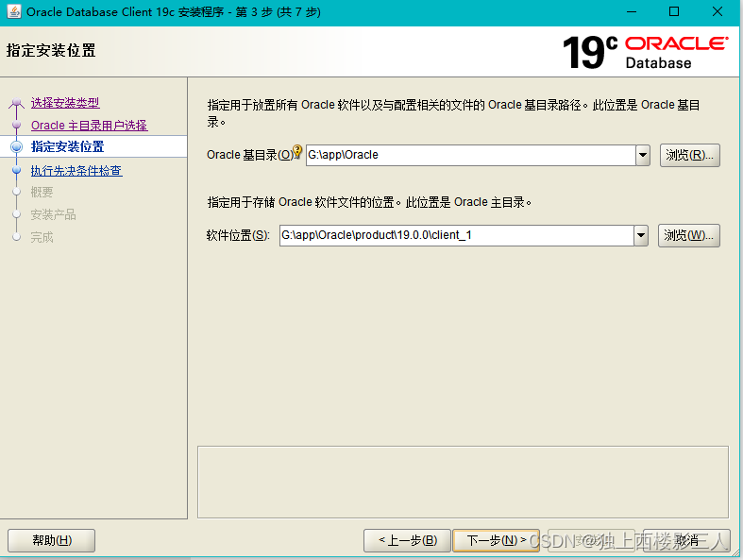Go to 选择安装类型 step
Screen dimensions: 743x560
(x=65, y=102)
